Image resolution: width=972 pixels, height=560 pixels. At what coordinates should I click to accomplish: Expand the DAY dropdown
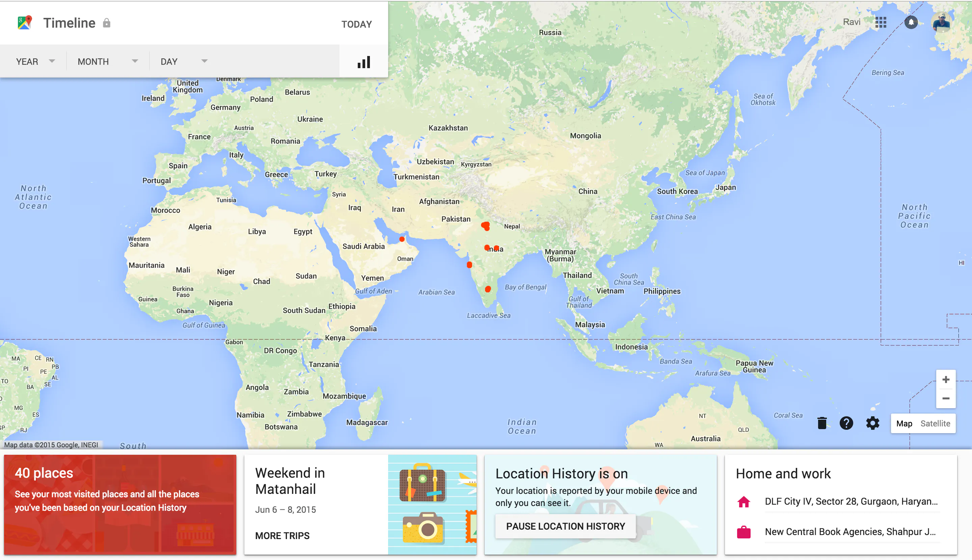pyautogui.click(x=184, y=61)
